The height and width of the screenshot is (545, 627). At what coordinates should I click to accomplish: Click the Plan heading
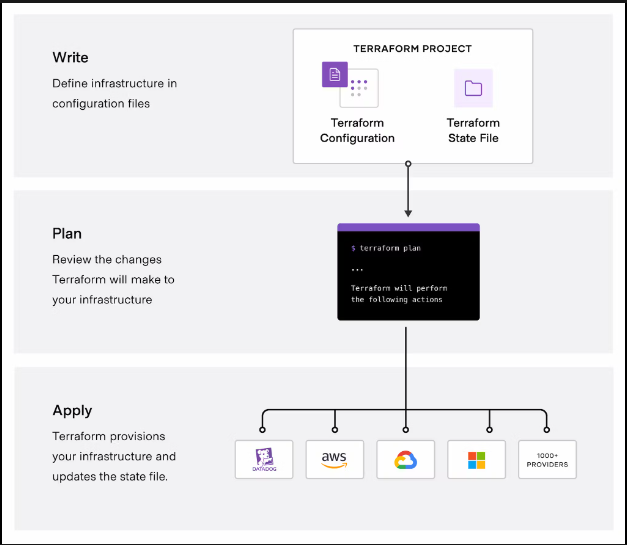coord(67,234)
